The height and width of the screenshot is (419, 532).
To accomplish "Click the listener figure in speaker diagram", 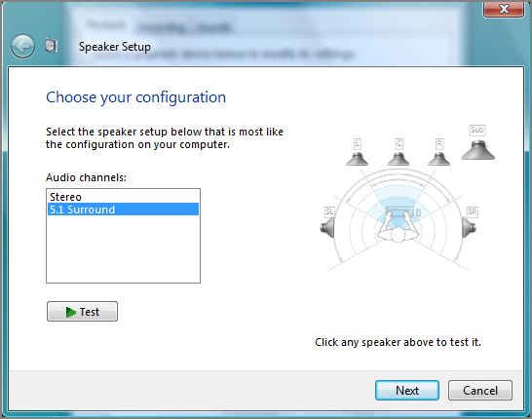I will pos(398,225).
